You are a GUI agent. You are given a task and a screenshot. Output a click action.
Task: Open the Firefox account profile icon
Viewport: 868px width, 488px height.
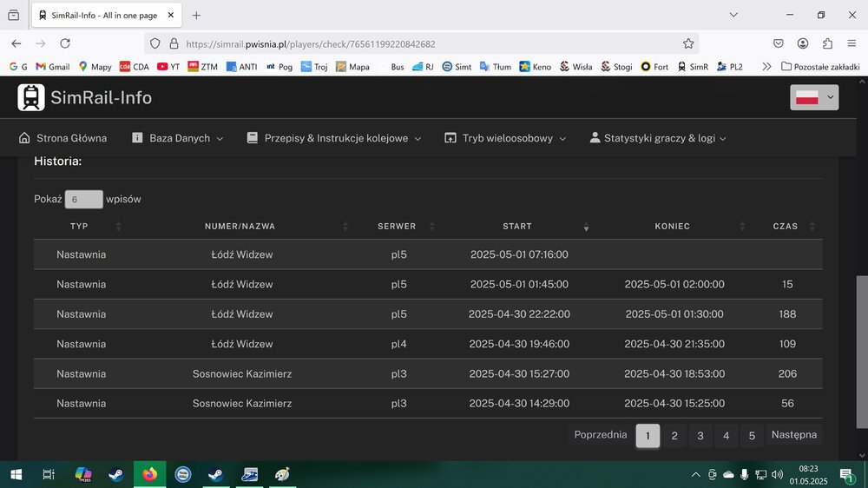click(803, 43)
